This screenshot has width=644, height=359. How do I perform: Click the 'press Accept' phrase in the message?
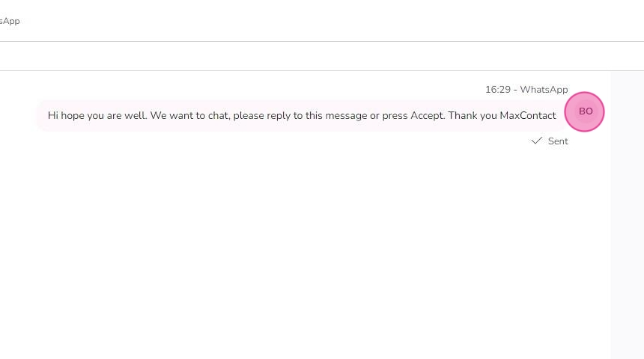click(413, 116)
